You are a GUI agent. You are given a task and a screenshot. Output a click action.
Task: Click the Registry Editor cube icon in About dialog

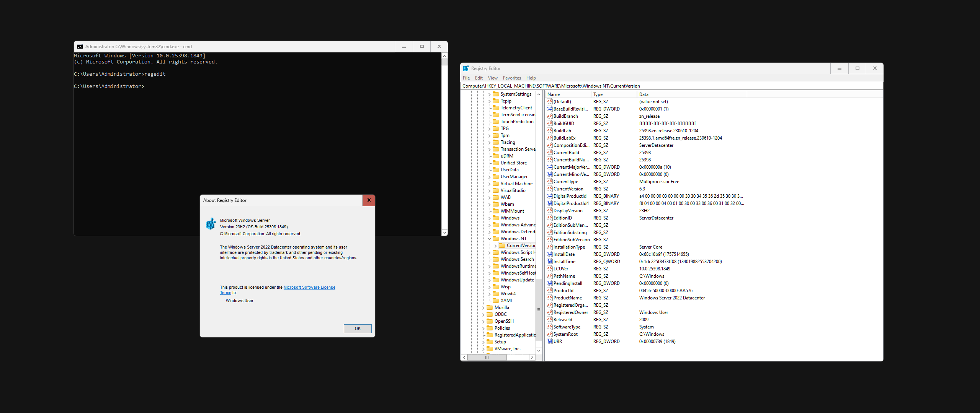[211, 224]
